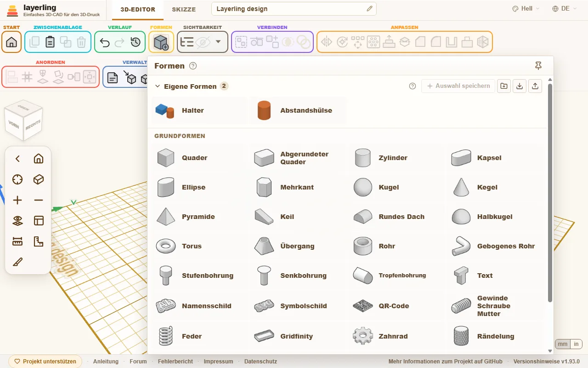Add a Kugel shape

pyautogui.click(x=396, y=187)
